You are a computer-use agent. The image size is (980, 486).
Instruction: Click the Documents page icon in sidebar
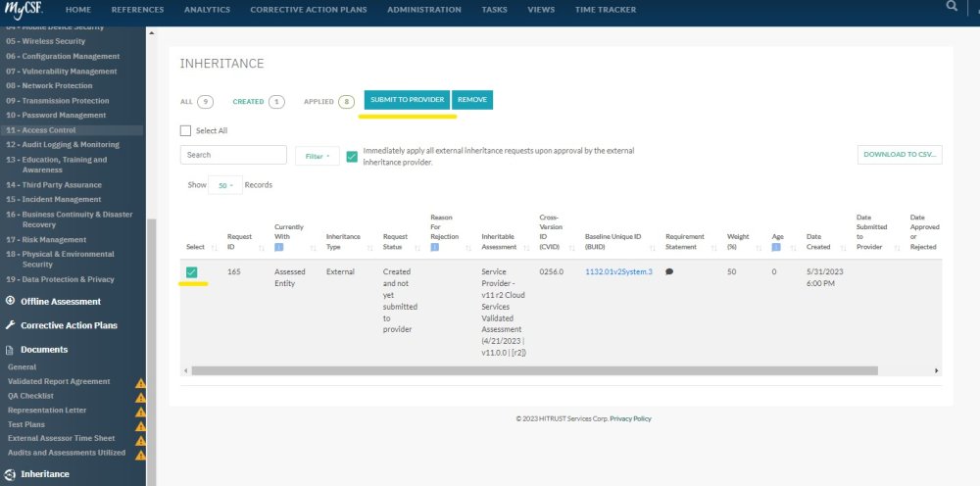click(10, 350)
